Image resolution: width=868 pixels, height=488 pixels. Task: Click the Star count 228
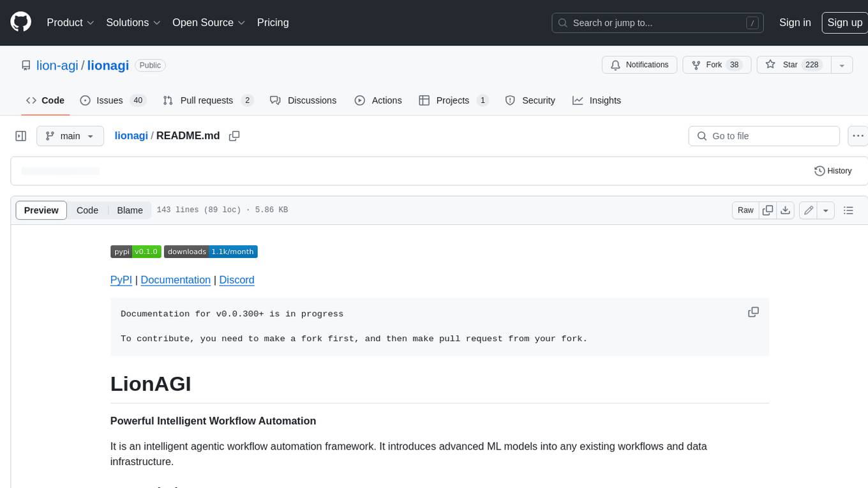pos(812,65)
